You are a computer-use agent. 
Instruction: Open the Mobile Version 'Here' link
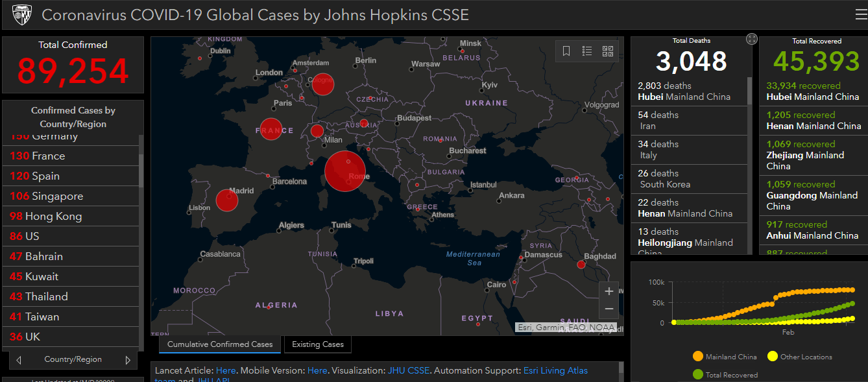pyautogui.click(x=317, y=370)
